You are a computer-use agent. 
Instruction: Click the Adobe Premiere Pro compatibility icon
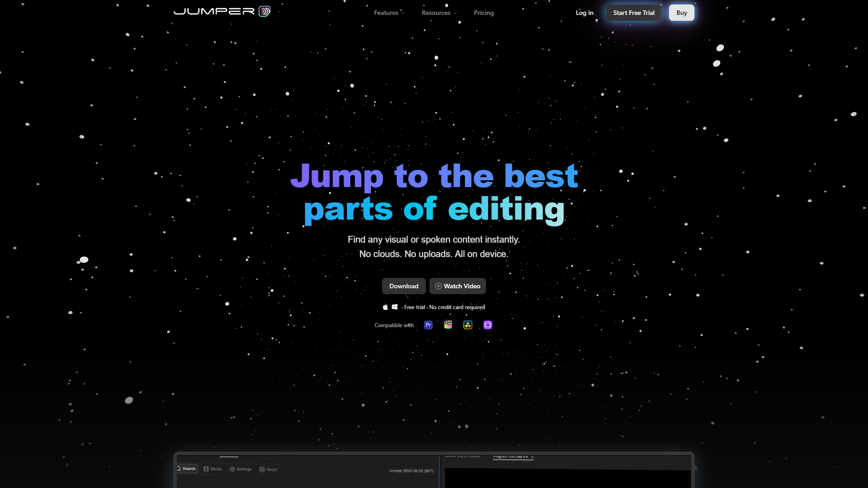pyautogui.click(x=428, y=325)
